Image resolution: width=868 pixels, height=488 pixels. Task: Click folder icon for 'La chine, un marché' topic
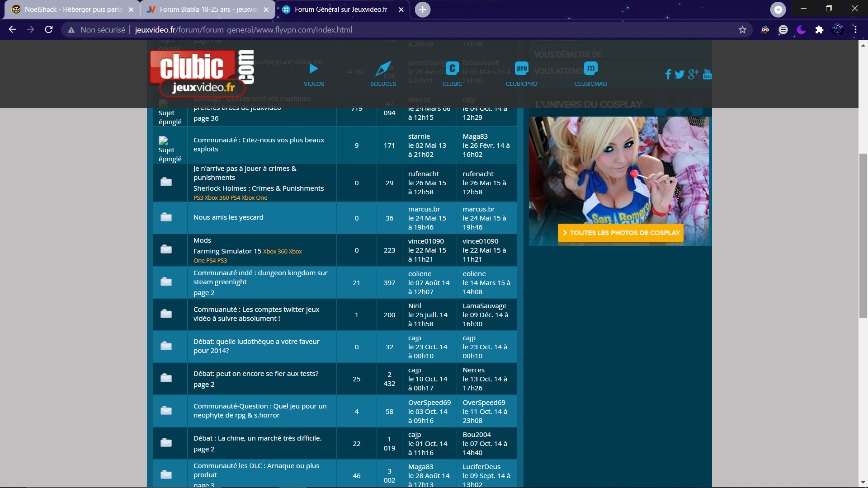[x=166, y=443]
